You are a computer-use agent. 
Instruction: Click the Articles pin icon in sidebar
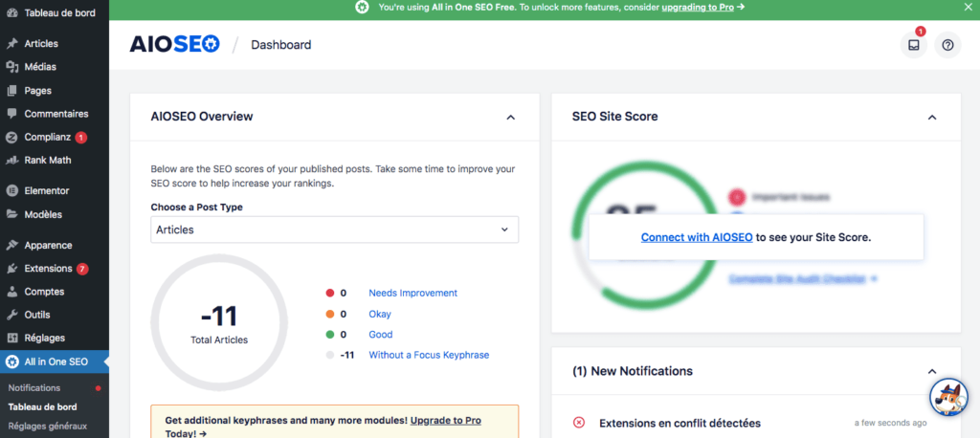tap(11, 44)
